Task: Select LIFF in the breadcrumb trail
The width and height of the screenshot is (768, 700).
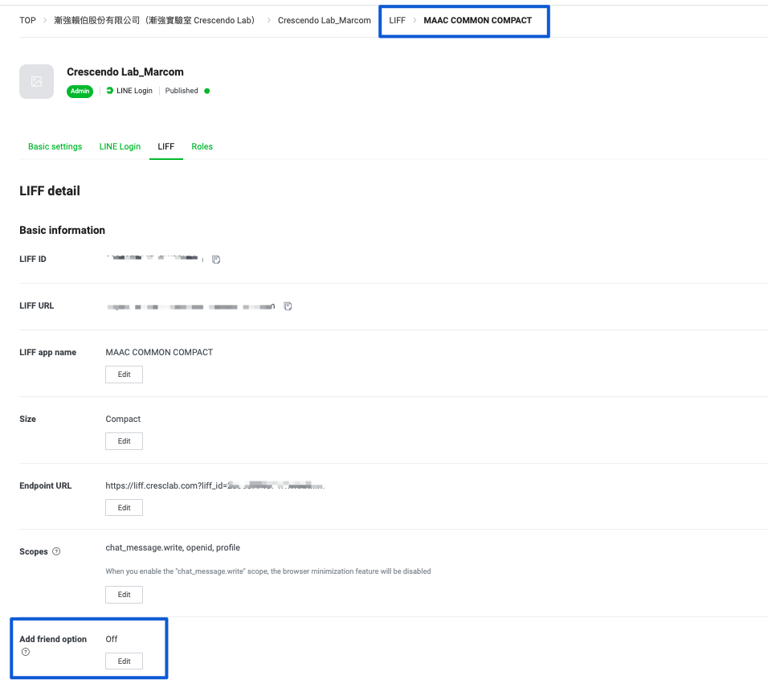Action: (397, 20)
